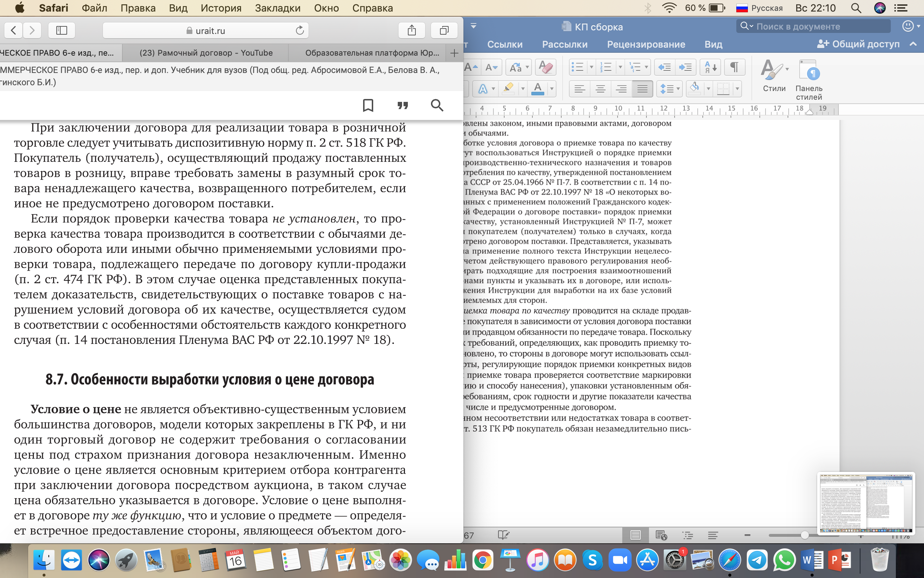Search inside the textbook reader
The image size is (924, 578).
(437, 105)
